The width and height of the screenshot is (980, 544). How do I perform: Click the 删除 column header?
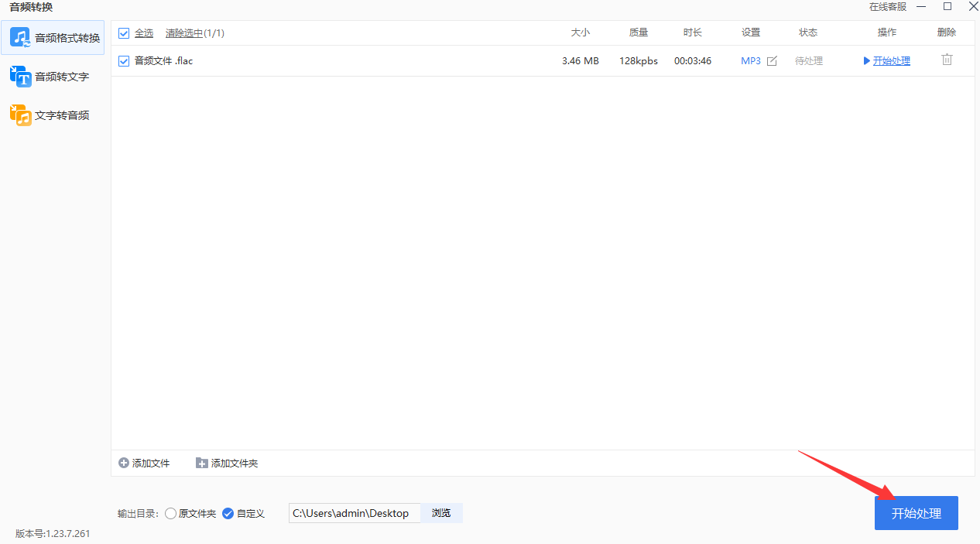pos(947,33)
